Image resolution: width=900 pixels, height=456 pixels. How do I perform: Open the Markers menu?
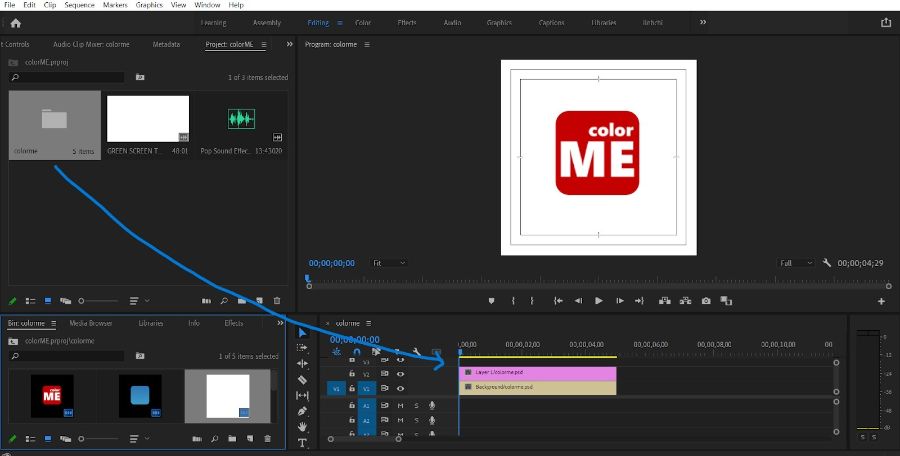click(x=115, y=5)
